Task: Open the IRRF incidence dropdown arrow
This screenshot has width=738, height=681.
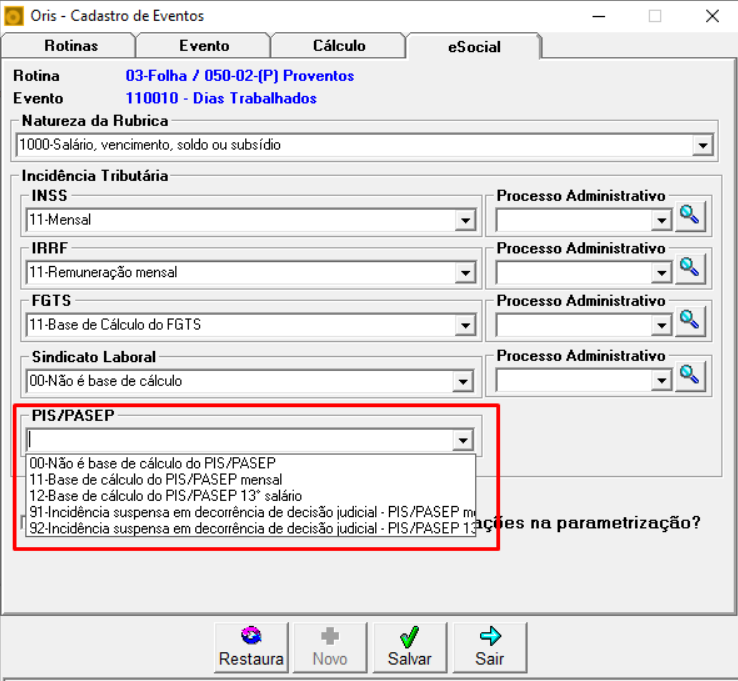Action: pos(465,272)
